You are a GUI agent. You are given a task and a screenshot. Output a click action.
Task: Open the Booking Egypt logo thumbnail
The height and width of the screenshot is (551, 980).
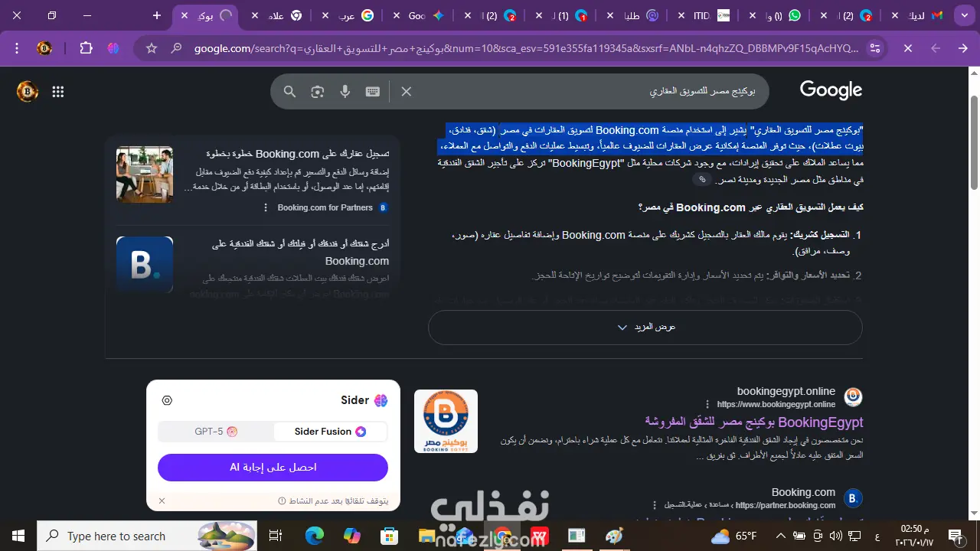446,421
